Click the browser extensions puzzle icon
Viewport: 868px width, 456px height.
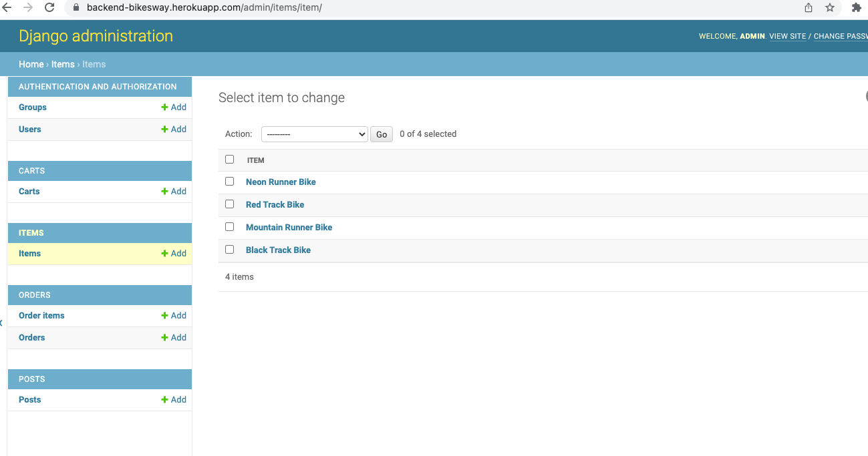[856, 7]
